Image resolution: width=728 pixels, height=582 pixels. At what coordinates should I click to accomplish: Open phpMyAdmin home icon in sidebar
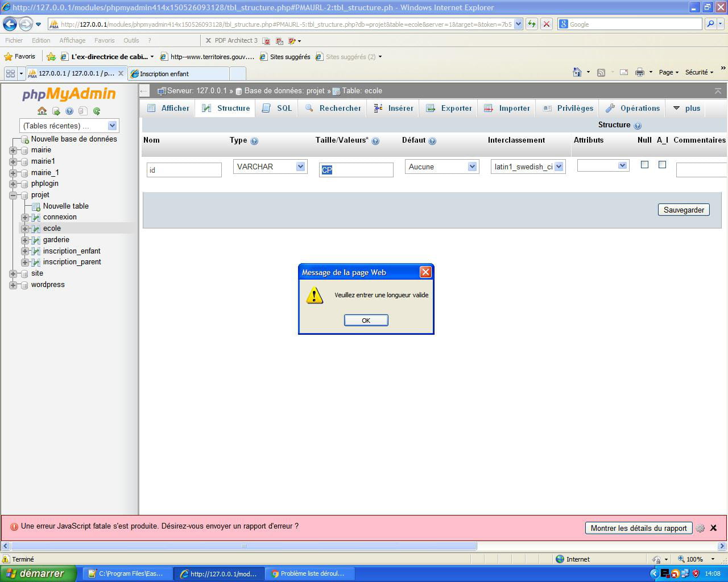[x=42, y=111]
